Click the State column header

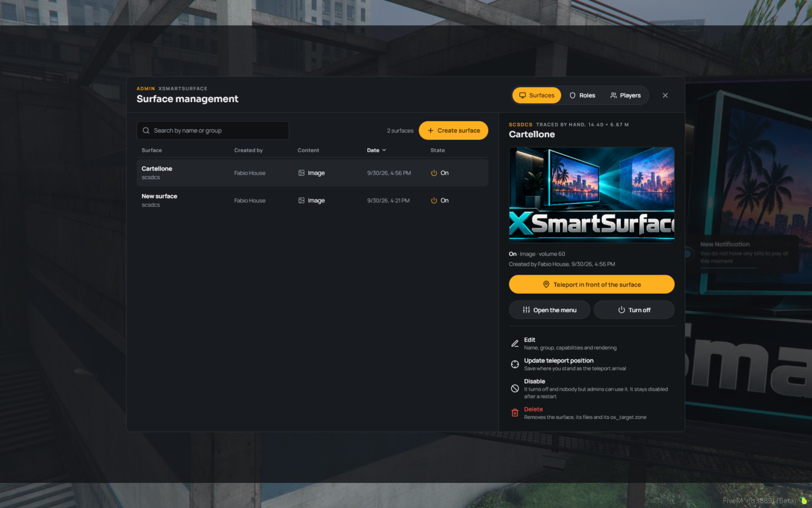[x=437, y=150]
